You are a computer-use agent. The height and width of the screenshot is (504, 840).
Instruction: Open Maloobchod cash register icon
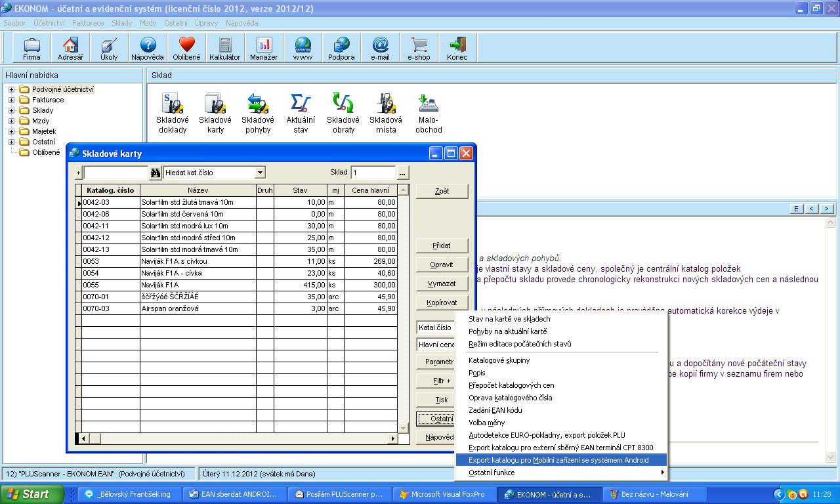pos(429,113)
